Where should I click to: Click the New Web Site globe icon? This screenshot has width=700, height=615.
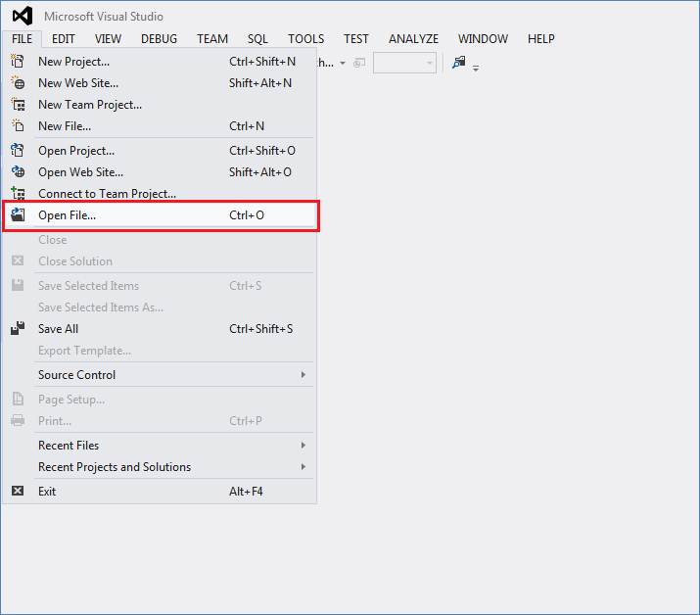pos(18,82)
